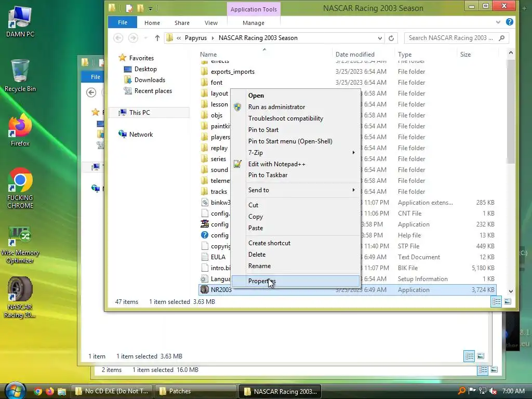Expand the ribbon with the chevron
532x399 pixels.
(x=498, y=22)
